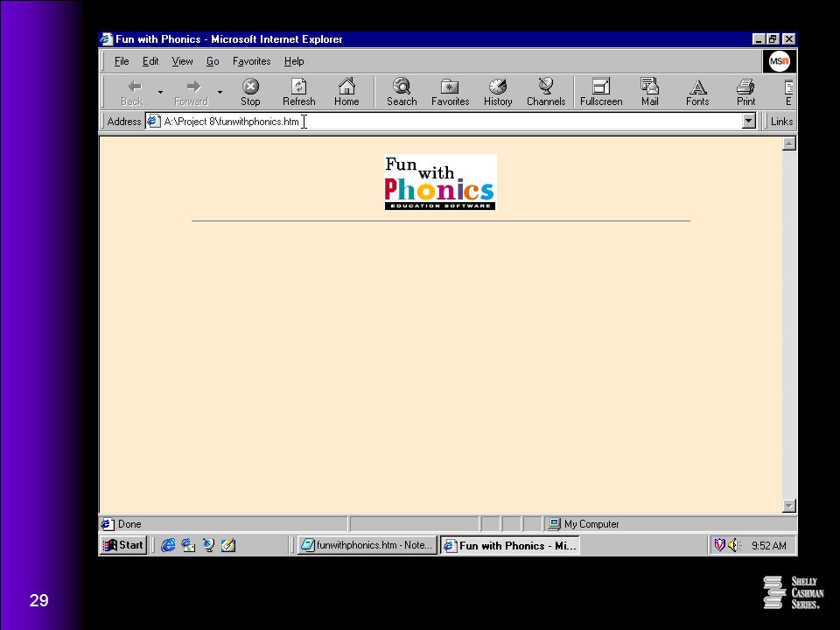840x630 pixels.
Task: Click the View Channels Quick Launch icon
Action: [x=208, y=545]
